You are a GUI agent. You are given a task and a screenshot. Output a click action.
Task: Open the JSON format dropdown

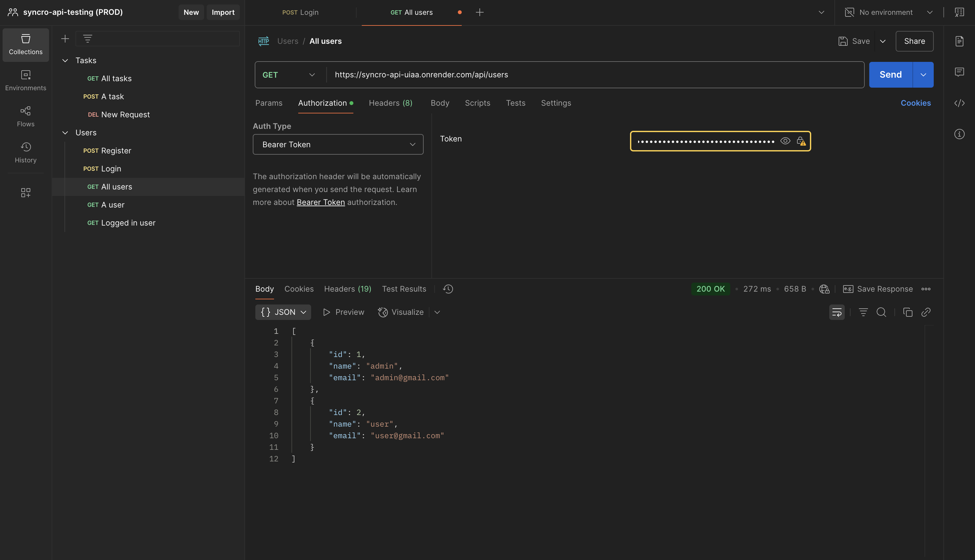283,312
